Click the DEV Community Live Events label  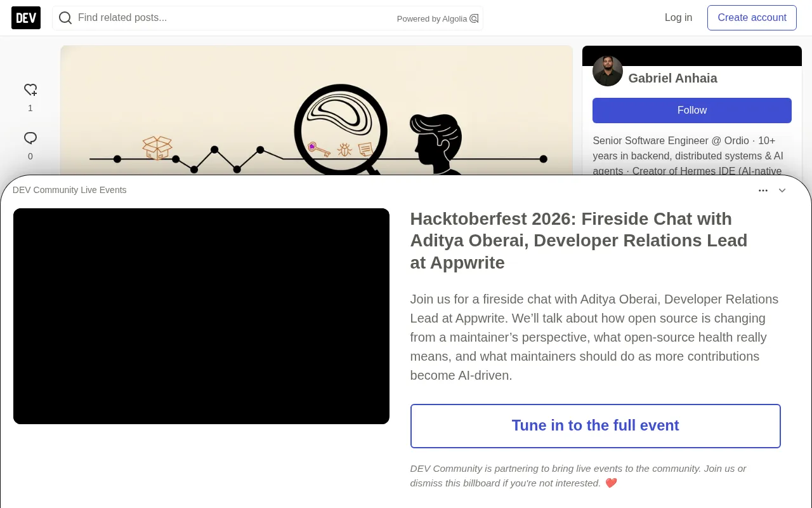pos(70,190)
